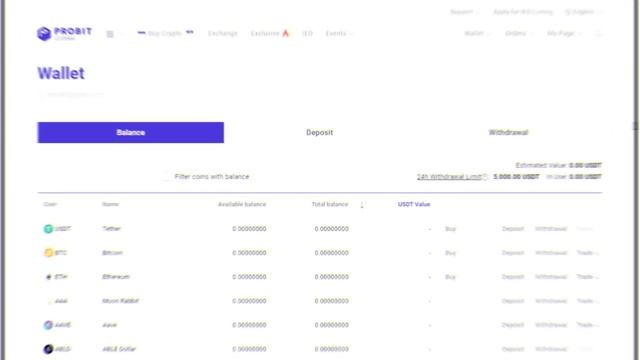Viewport: 640px width, 360px height.
Task: Click the AAVE coin icon in the Aave row
Action: (48, 325)
